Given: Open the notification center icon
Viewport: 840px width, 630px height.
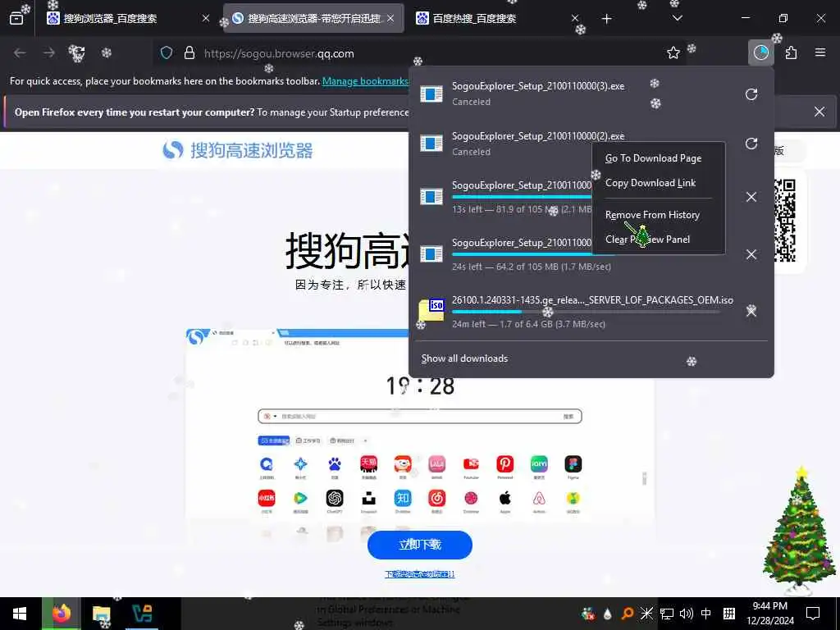Looking at the screenshot, I should (x=813, y=614).
